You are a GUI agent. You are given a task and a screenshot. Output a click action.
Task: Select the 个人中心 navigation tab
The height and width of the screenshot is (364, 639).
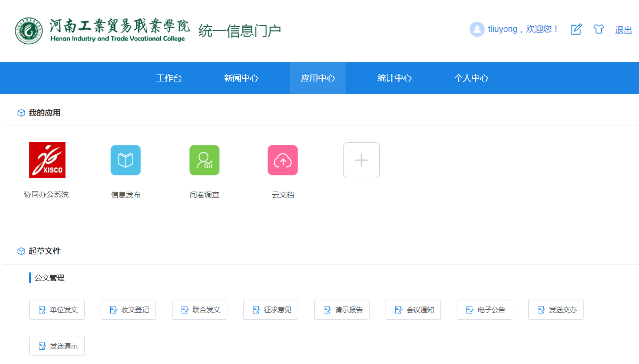471,78
